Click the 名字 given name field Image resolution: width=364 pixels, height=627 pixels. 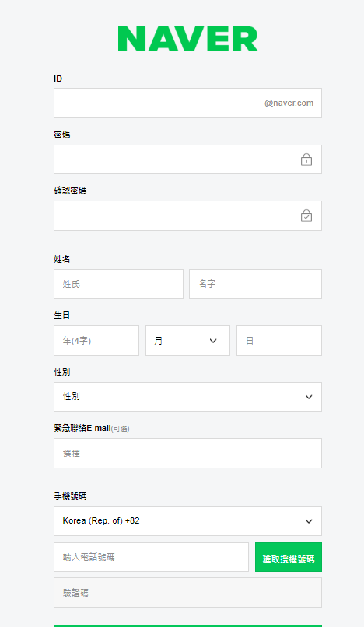click(x=255, y=284)
